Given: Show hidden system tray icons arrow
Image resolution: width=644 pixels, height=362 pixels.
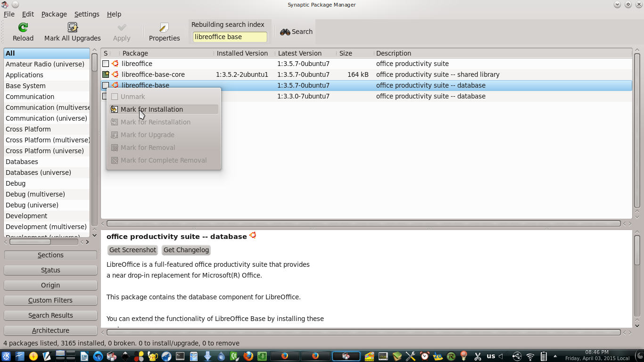Looking at the screenshot, I should [x=555, y=356].
